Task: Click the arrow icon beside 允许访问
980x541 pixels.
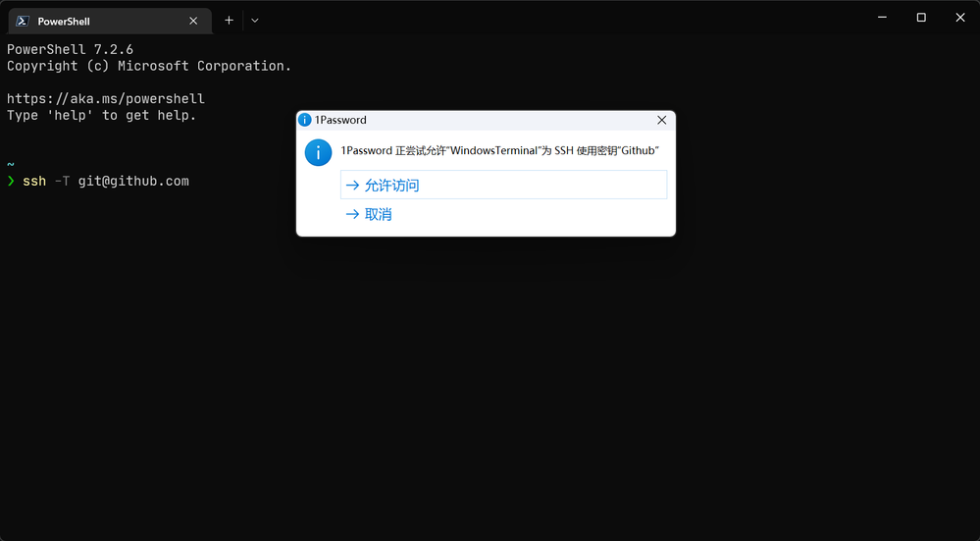Action: pyautogui.click(x=353, y=185)
